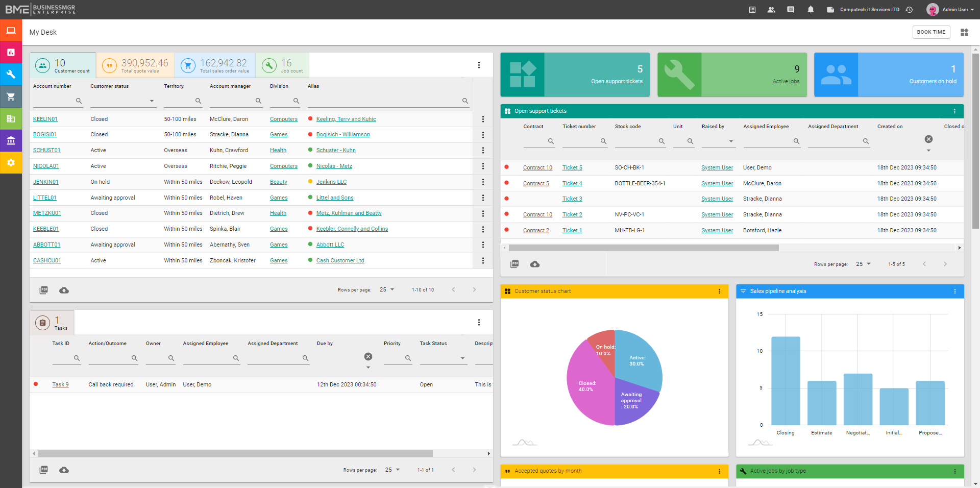
Task: Open the shopping cart sales section
Action: tap(11, 96)
